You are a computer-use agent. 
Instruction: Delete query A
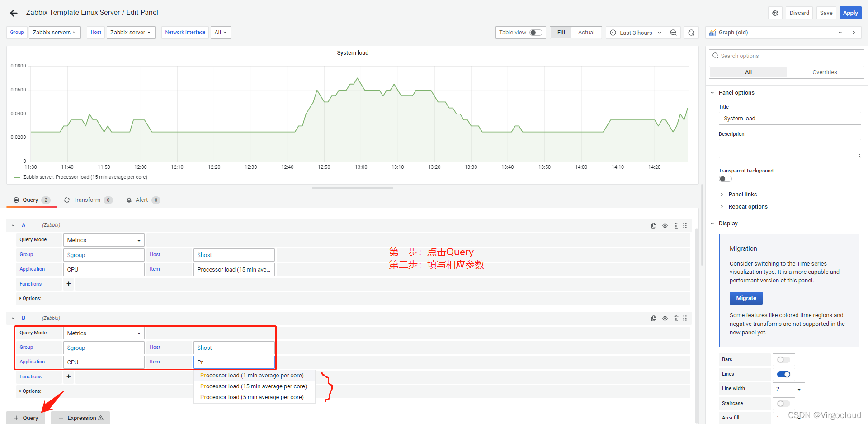[676, 225]
